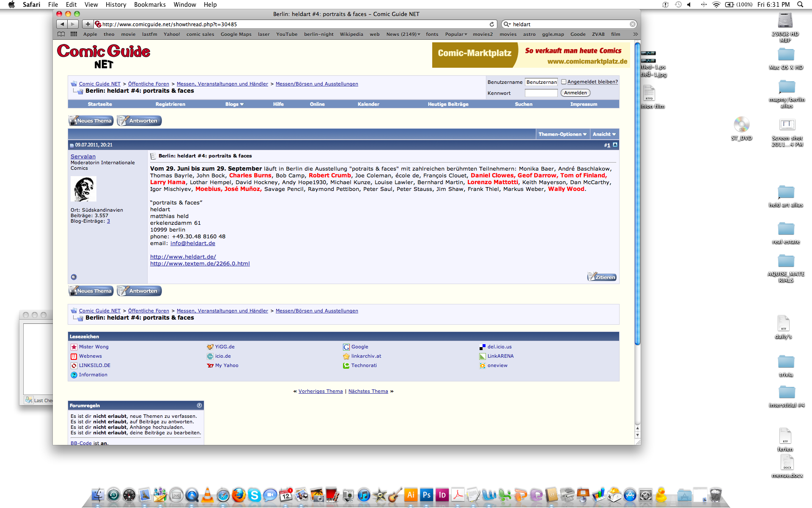Show Top Sites grid icon
Image resolution: width=812 pixels, height=508 pixels.
coord(74,34)
